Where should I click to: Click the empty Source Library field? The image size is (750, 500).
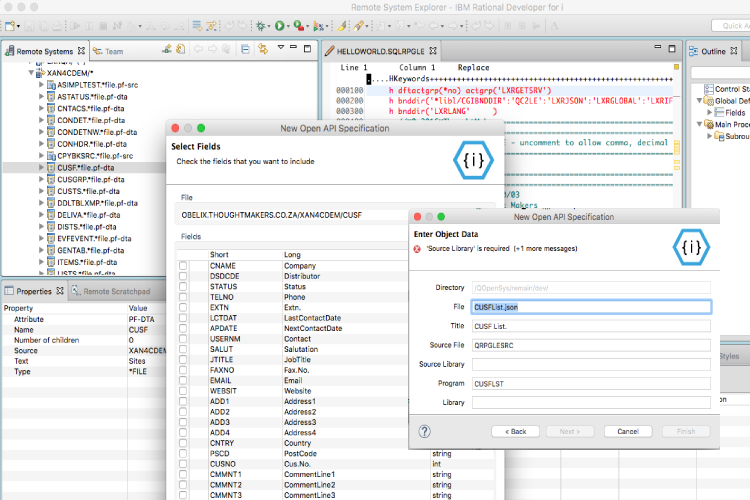[x=591, y=364]
